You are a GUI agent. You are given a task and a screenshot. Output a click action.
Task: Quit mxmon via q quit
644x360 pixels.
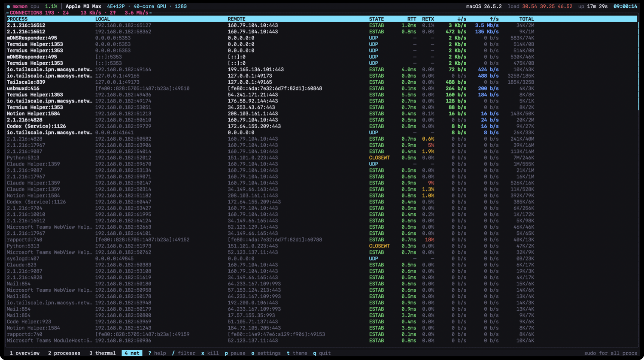pyautogui.click(x=322, y=353)
